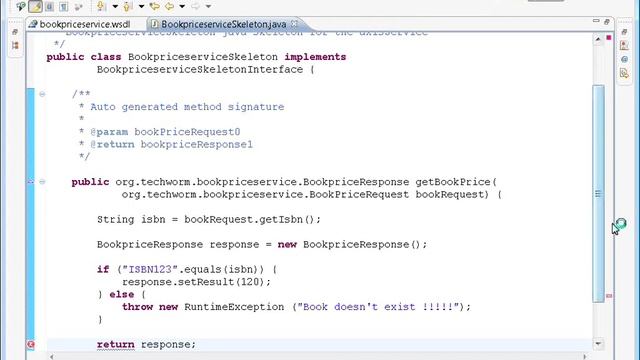Click "Book doesn't exist !!!!!" string
640x360 pixels.
[378, 307]
